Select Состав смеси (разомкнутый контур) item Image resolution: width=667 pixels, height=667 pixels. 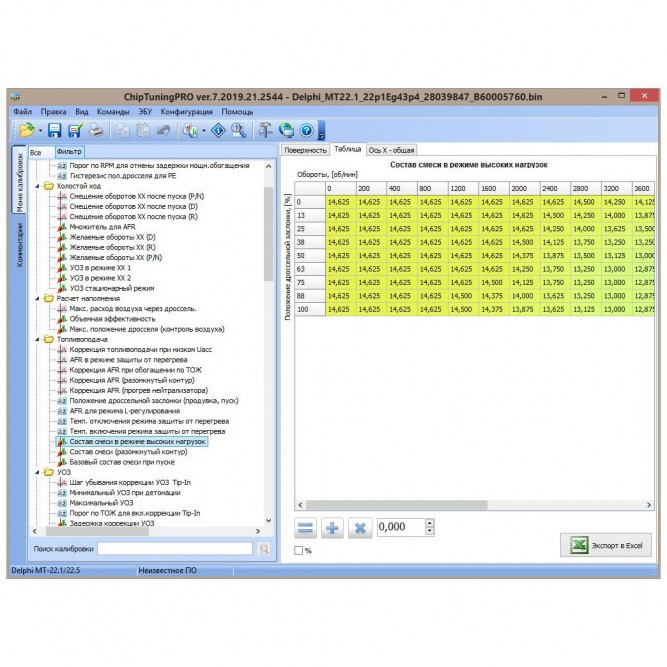(128, 452)
